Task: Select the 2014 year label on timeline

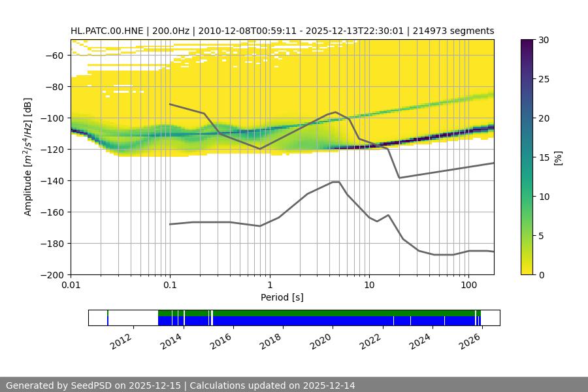Action: coord(171,340)
